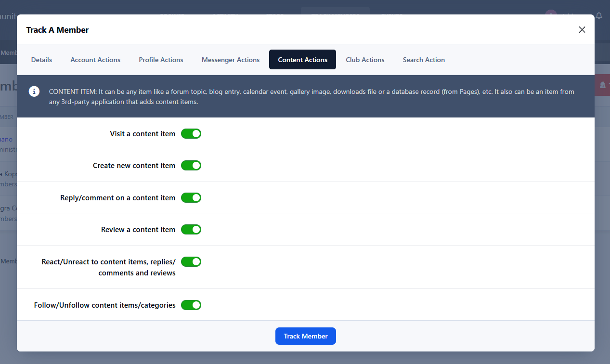Image resolution: width=610 pixels, height=364 pixels.
Task: Go to the Profile Actions tab
Action: click(x=161, y=60)
